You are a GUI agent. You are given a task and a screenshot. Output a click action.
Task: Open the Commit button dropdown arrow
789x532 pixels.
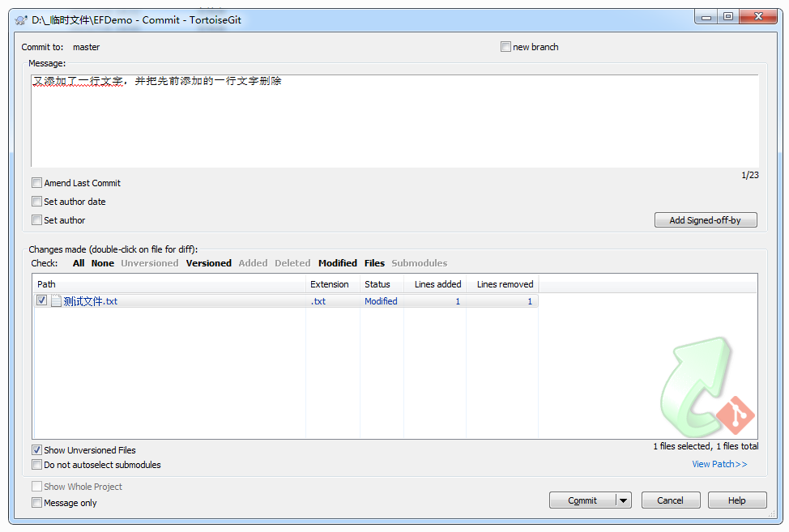click(624, 500)
